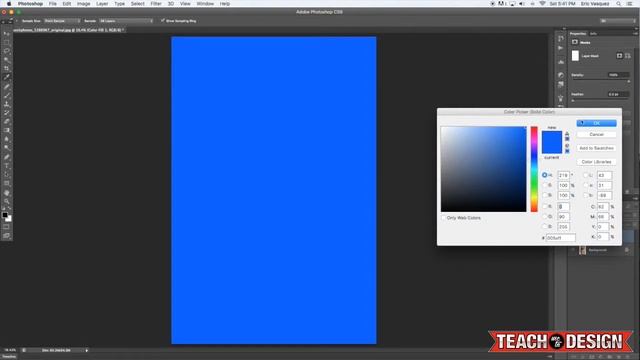Select the Lasso tool
The image size is (640, 360).
[7, 51]
